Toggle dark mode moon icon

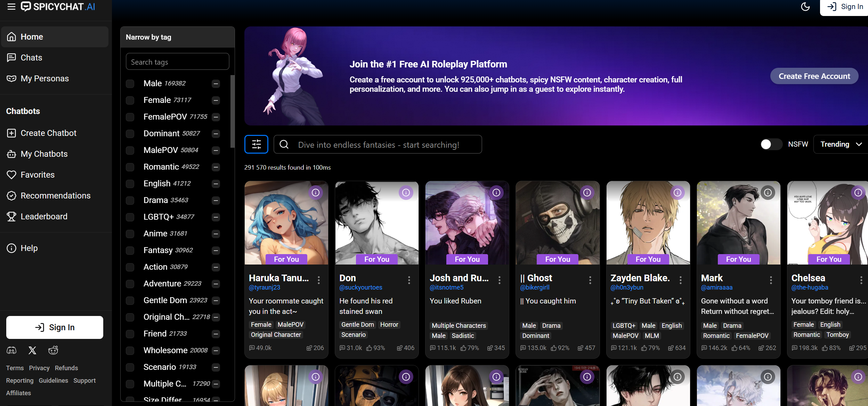click(x=805, y=7)
